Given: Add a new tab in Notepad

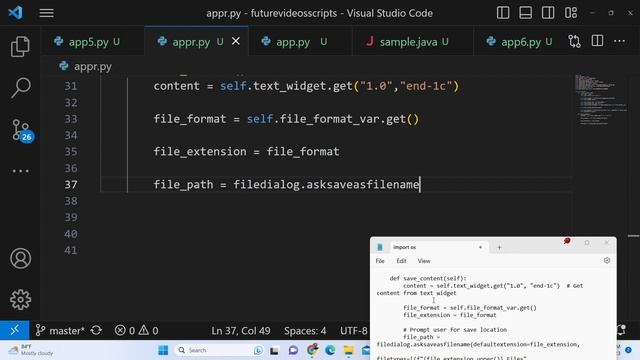Looking at the screenshot, I should 499,247.
